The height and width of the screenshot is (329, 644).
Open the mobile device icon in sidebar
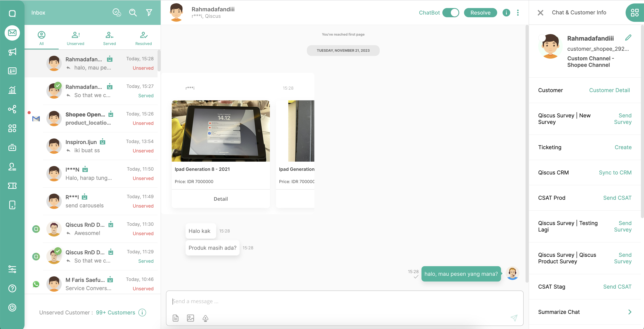(x=12, y=205)
